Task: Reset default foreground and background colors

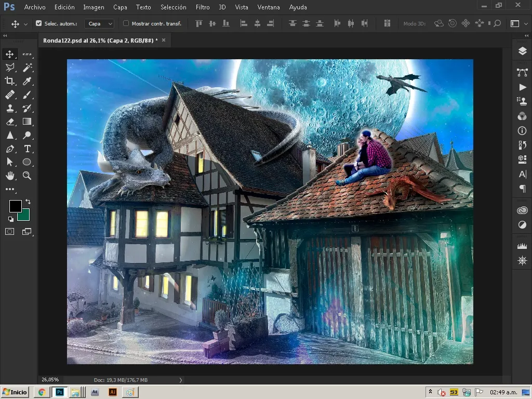Action: 10,219
